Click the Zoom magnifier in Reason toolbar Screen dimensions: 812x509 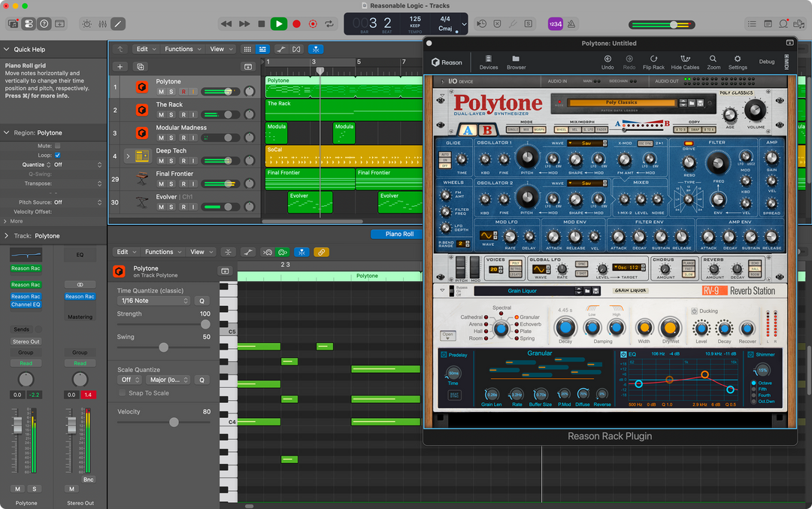coord(714,62)
